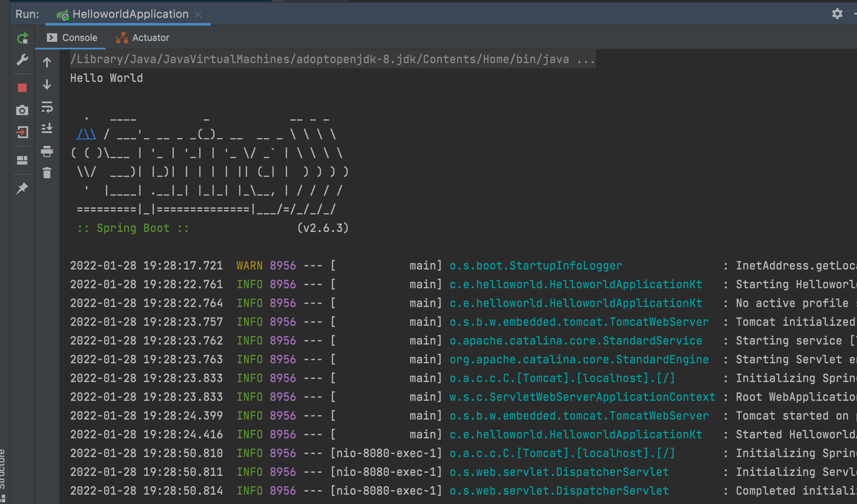This screenshot has height=504, width=857.
Task: Print the console output
Action: point(47,151)
